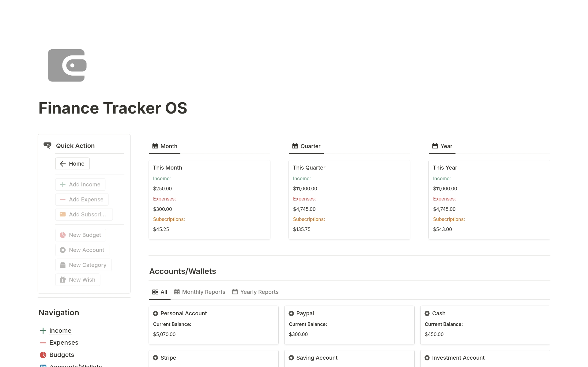Click the gray wallet page icon
Image resolution: width=588 pixels, height=367 pixels.
67,65
